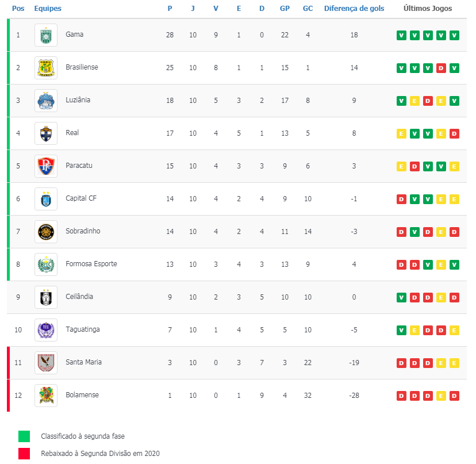Open the Sobradinho club badge
Image resolution: width=476 pixels, height=464 pixels.
[46, 232]
